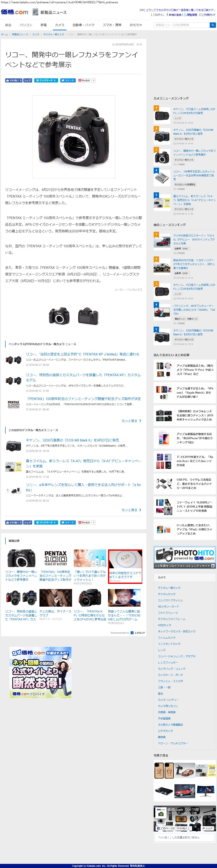Open the PENTAX 100周年記念ファンミーティング article link
The width and height of the screenshot is (217, 868).
tap(83, 399)
